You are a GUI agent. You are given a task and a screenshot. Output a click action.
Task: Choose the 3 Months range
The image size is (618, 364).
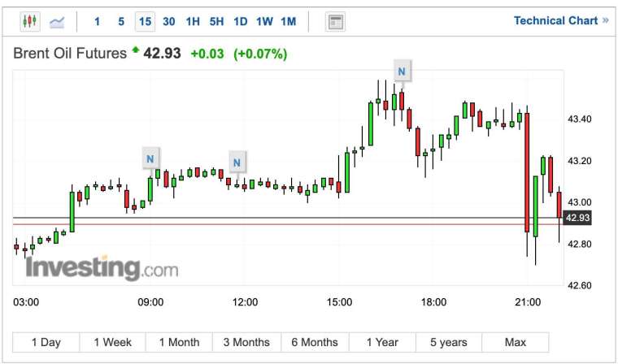click(246, 342)
